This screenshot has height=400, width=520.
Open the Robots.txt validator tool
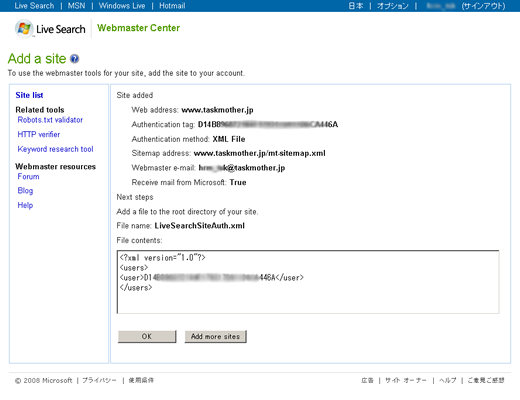coord(50,120)
